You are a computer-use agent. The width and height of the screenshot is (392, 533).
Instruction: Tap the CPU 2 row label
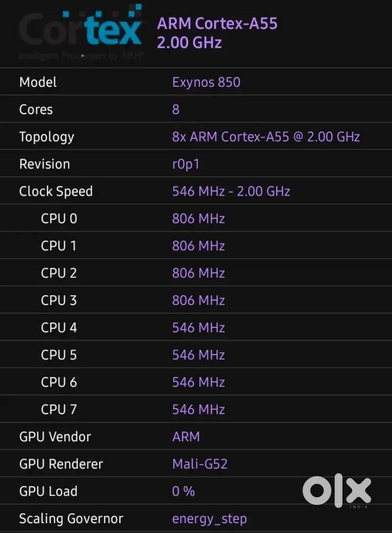point(59,273)
